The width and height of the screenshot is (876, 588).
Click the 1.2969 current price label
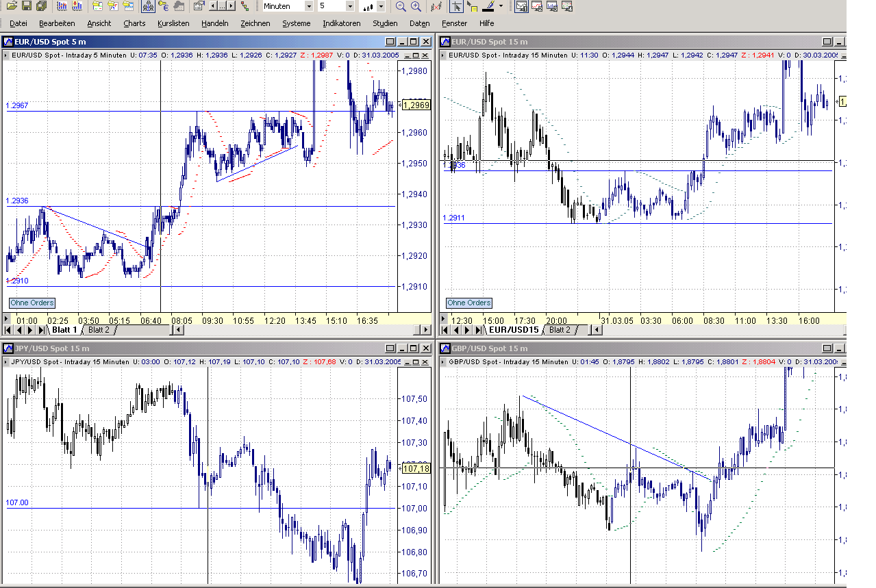pyautogui.click(x=416, y=105)
